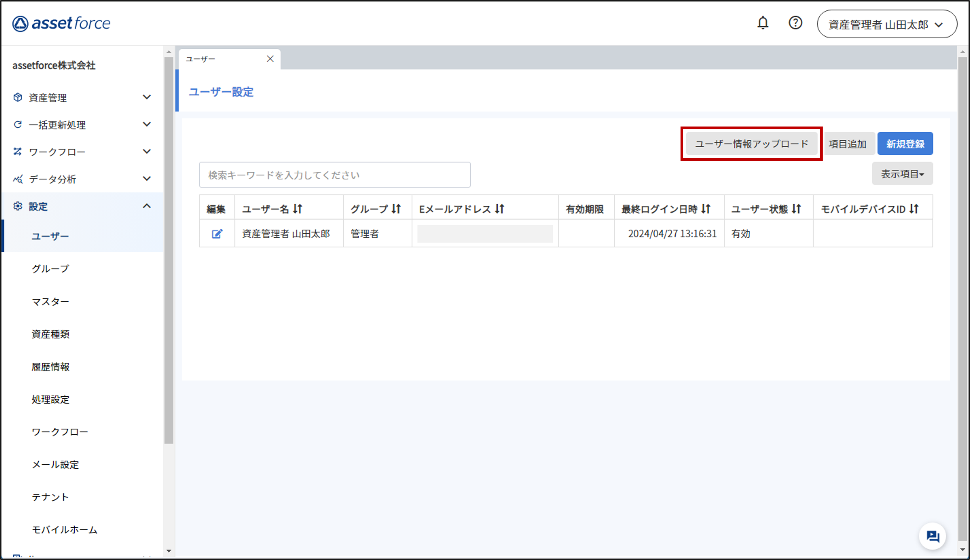970x560 pixels.
Task: Sort by グループ using its sort arrows
Action: coord(396,209)
